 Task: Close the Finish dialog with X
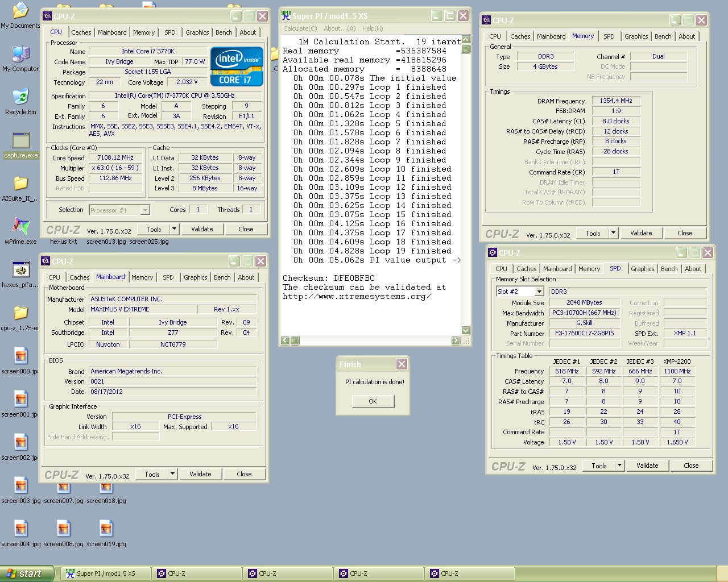[402, 364]
